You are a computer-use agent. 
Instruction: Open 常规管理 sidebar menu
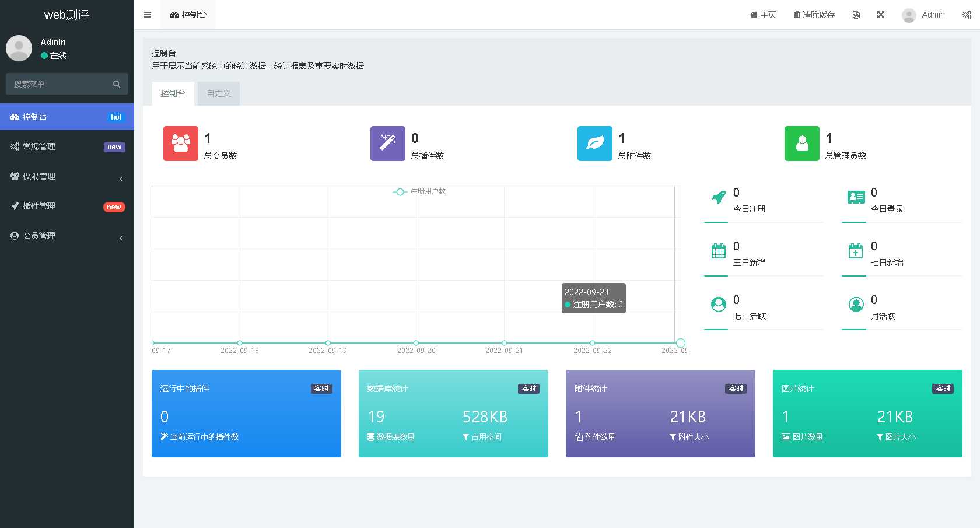(x=67, y=147)
